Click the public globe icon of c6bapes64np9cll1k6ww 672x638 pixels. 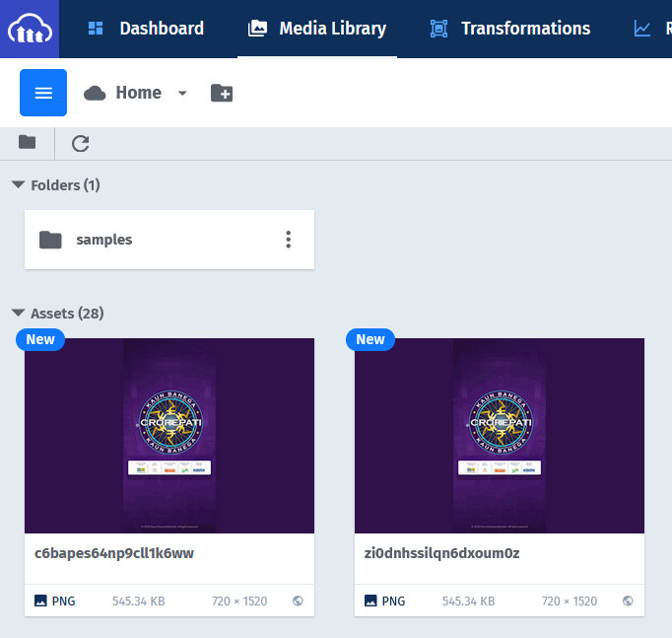(298, 601)
